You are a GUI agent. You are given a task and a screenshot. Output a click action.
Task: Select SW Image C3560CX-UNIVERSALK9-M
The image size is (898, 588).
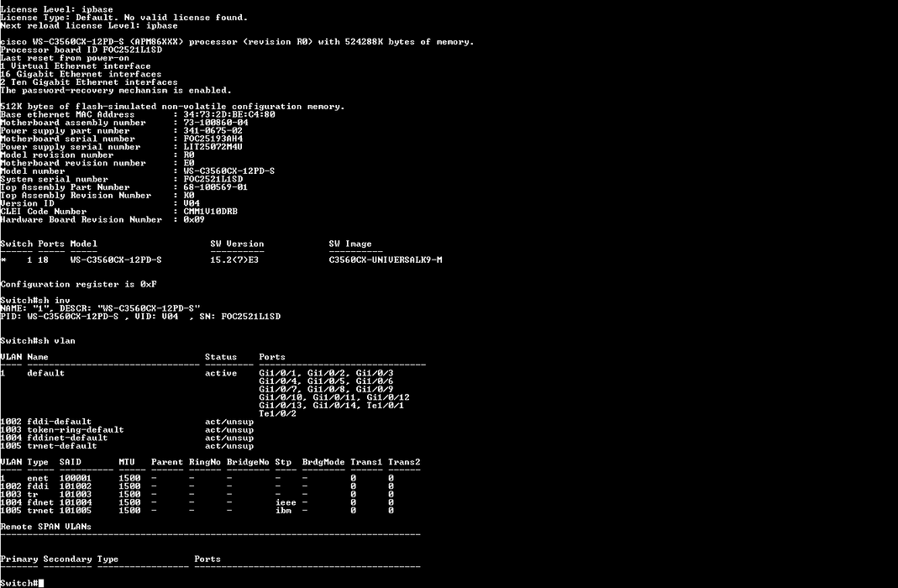click(386, 260)
